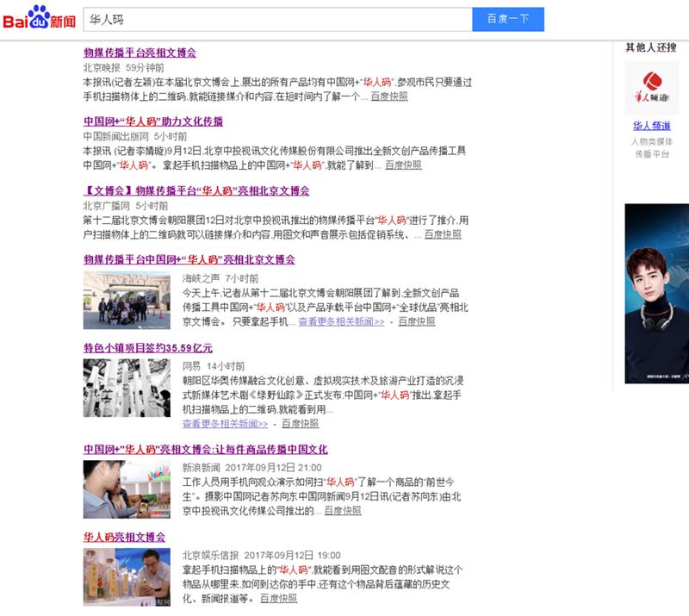Open 百度快照 for the 中国新闻出版网 result
This screenshot has width=689, height=616.
pyautogui.click(x=403, y=165)
